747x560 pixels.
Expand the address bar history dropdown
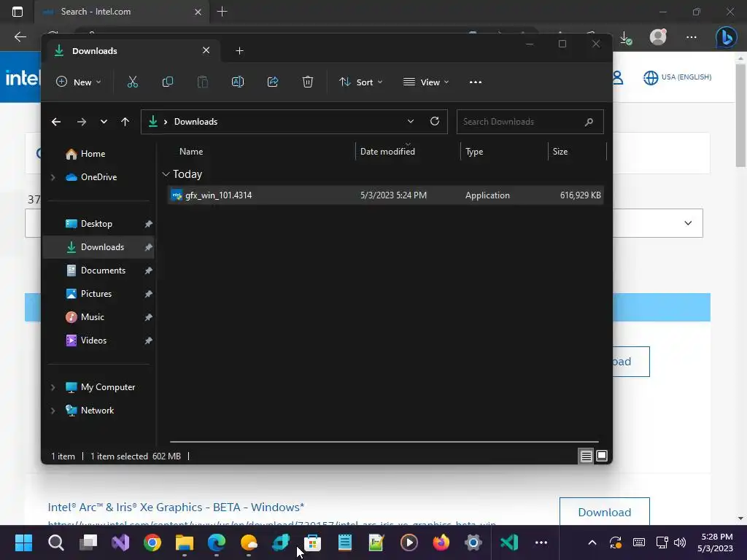pyautogui.click(x=410, y=122)
